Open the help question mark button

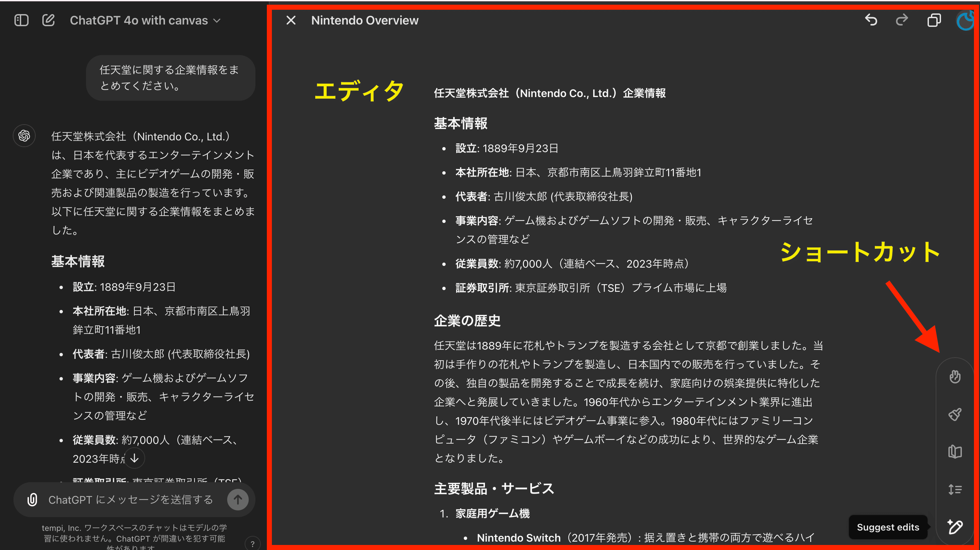click(x=252, y=544)
